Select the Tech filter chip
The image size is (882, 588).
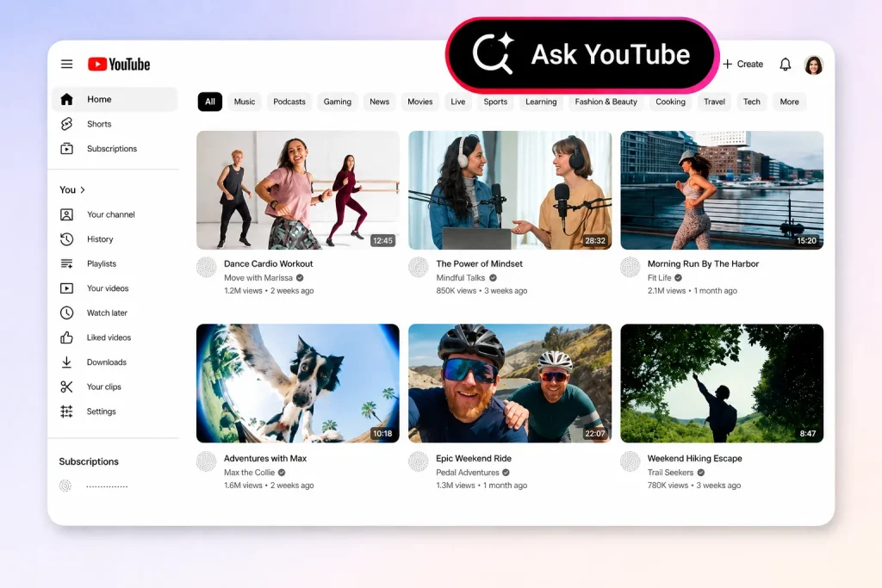751,102
